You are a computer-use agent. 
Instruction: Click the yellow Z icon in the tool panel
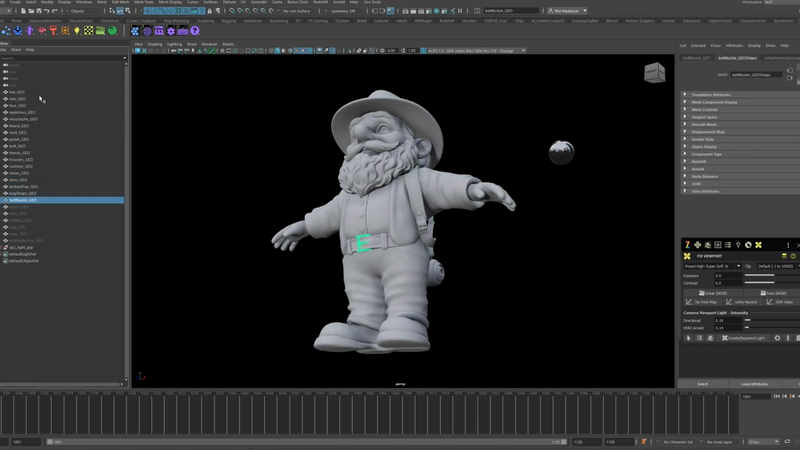point(687,245)
